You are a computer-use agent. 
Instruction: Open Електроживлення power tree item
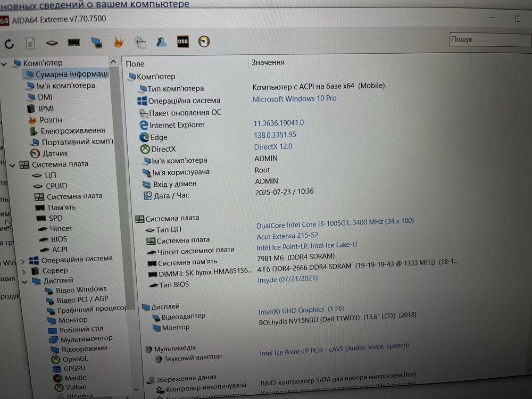point(67,131)
